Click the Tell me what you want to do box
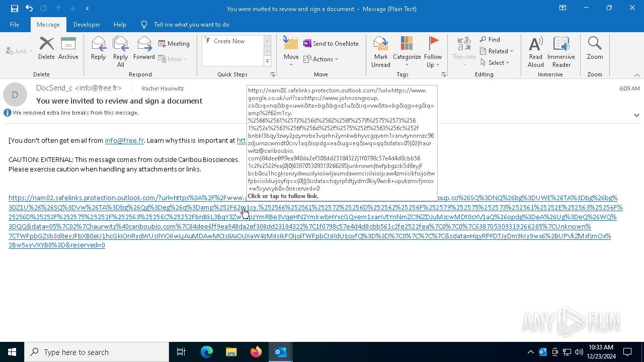This screenshot has width=644, height=362. click(191, 24)
